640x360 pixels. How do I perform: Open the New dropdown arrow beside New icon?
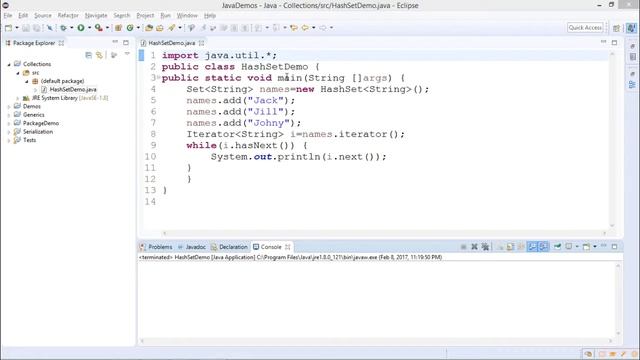pyautogui.click(x=17, y=28)
